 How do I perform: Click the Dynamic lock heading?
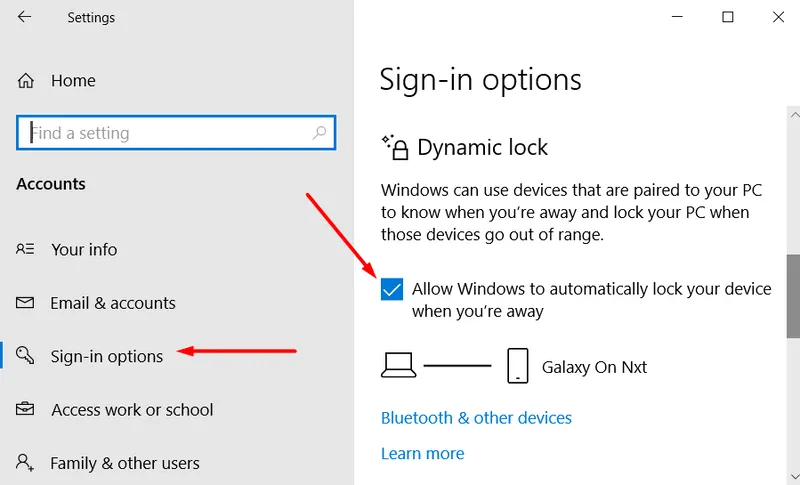pyautogui.click(x=482, y=147)
